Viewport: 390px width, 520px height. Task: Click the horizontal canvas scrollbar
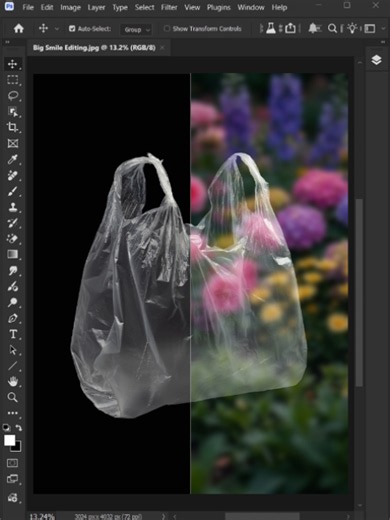pos(262,517)
